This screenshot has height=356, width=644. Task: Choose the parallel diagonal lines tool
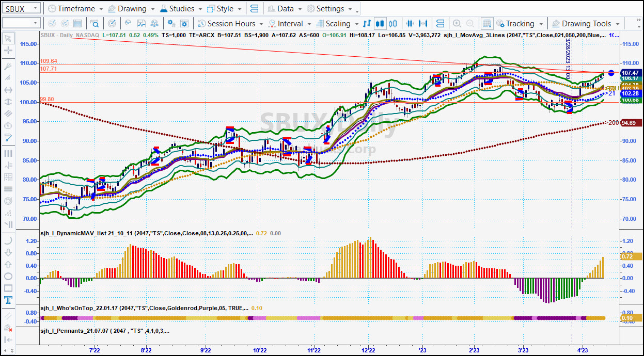(8, 114)
